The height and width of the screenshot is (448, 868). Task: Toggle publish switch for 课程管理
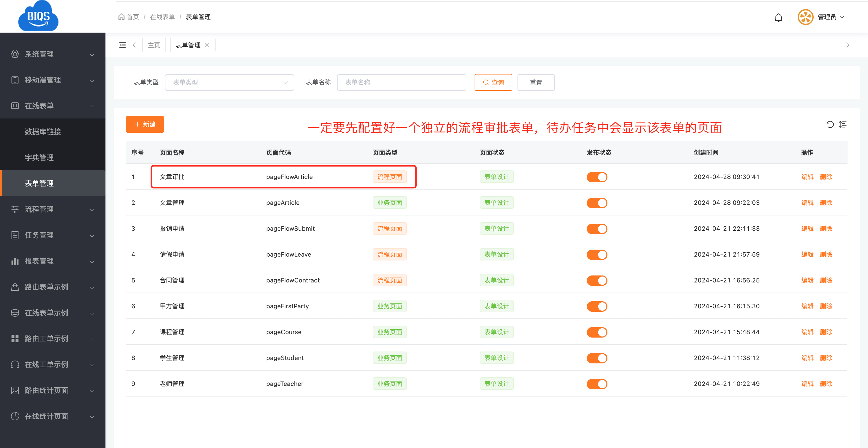597,332
